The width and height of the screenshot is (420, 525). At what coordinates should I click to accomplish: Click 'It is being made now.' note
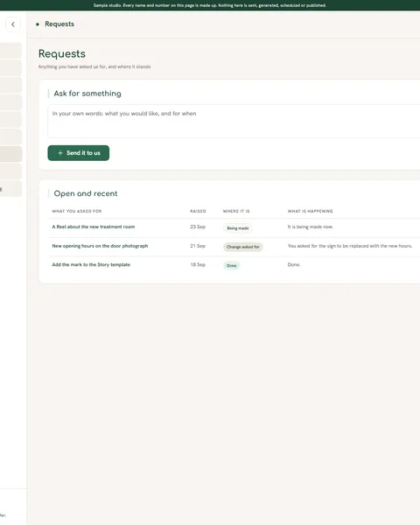tap(310, 227)
